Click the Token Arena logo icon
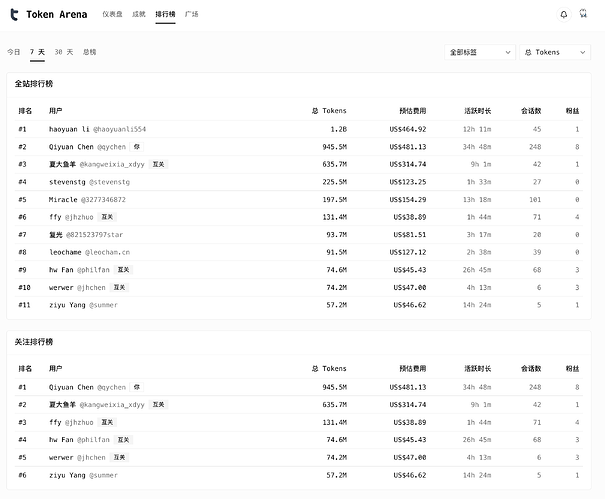Screen dimensions: 605x499 point(14,15)
